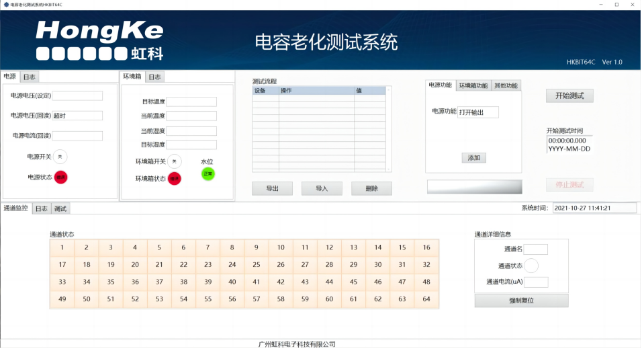Click the 添加 button
Image resolution: width=644 pixels, height=351 pixels.
point(474,158)
